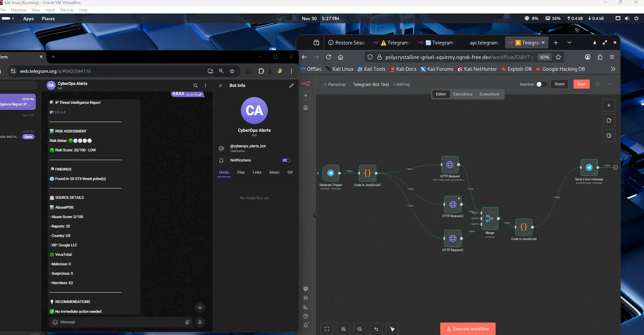Bookmark the web.telegram.org page with star
The width and height of the screenshot is (644, 335).
point(232,71)
